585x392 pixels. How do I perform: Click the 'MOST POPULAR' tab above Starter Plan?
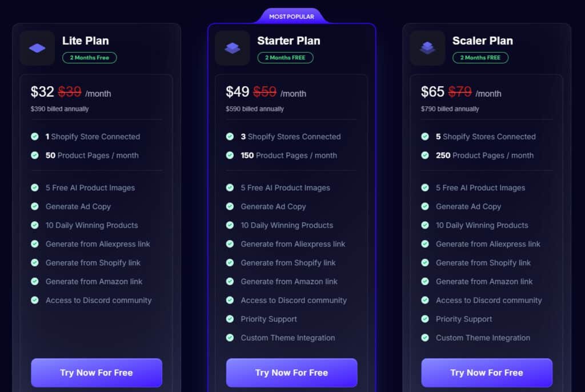coord(292,16)
